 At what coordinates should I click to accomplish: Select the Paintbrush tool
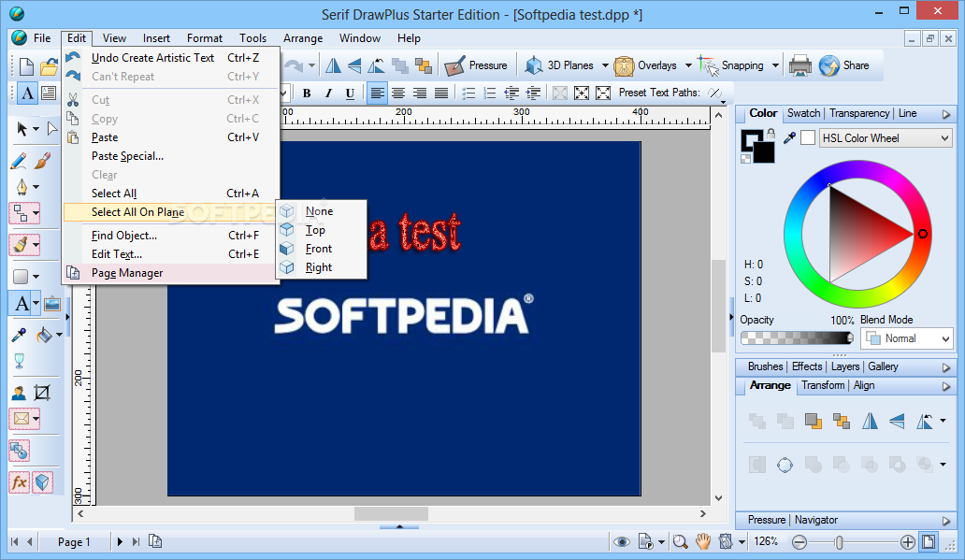point(42,161)
